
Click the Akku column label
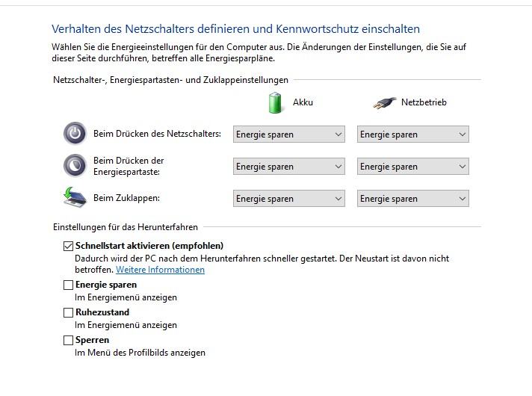point(303,102)
